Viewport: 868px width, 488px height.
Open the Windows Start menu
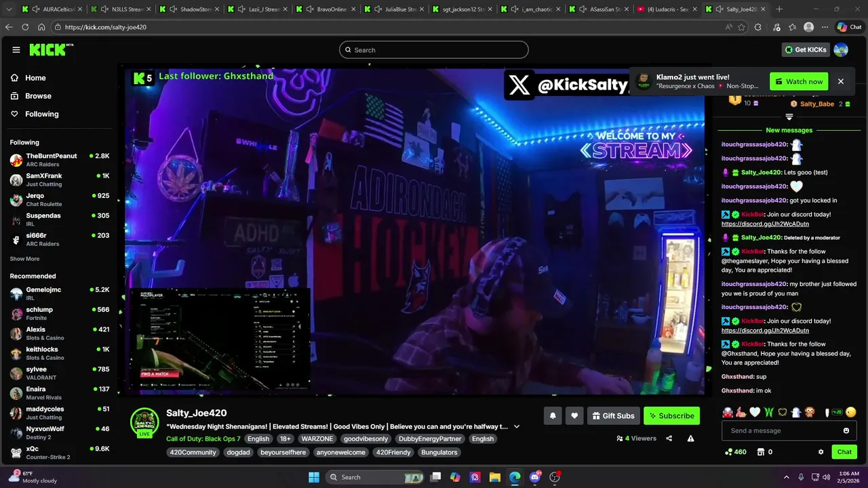coord(314,477)
